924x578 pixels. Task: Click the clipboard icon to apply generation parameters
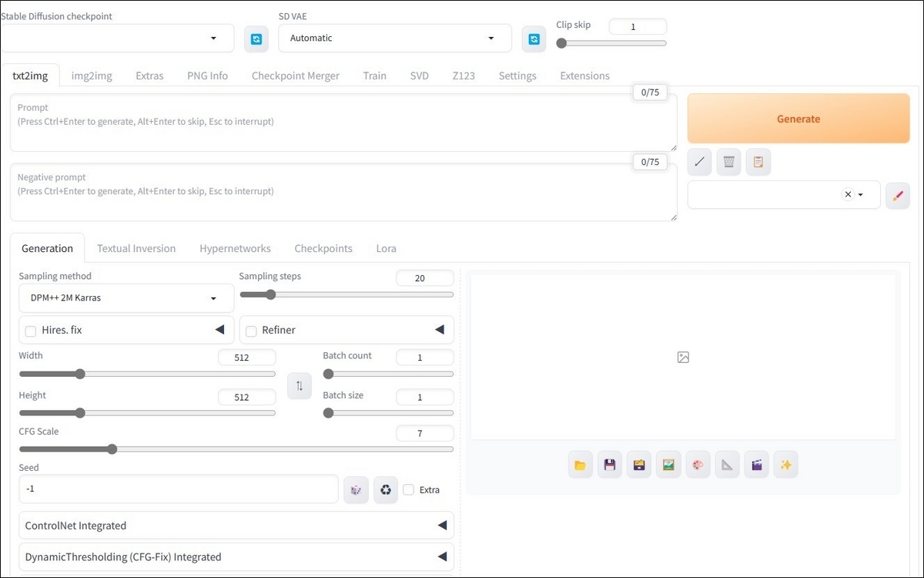[758, 162]
